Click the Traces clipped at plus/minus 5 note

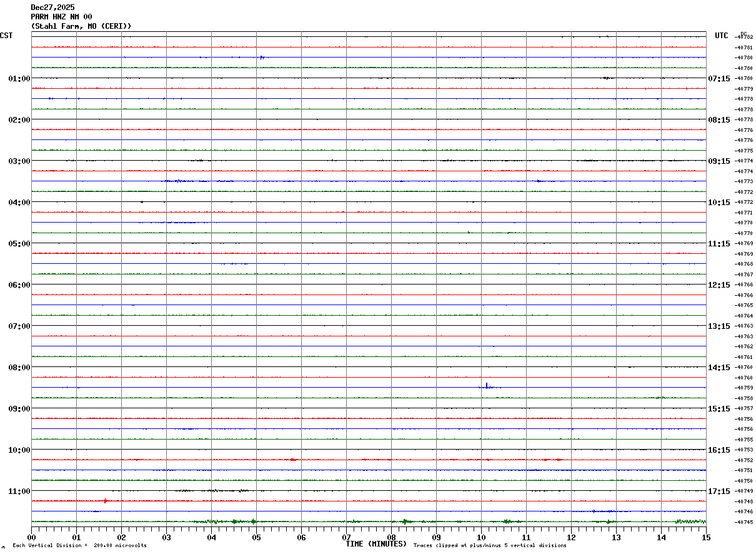490,546
